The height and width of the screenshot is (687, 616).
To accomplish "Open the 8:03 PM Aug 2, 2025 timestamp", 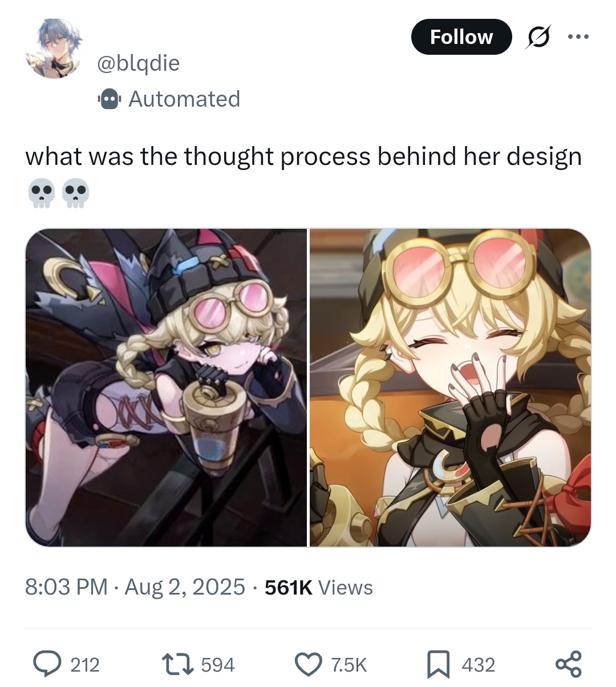I will point(135,587).
